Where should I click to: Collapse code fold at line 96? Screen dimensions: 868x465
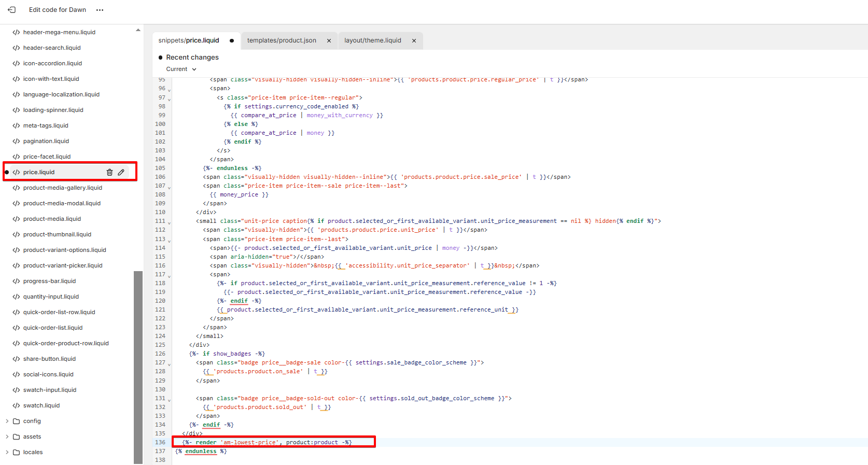pyautogui.click(x=169, y=90)
